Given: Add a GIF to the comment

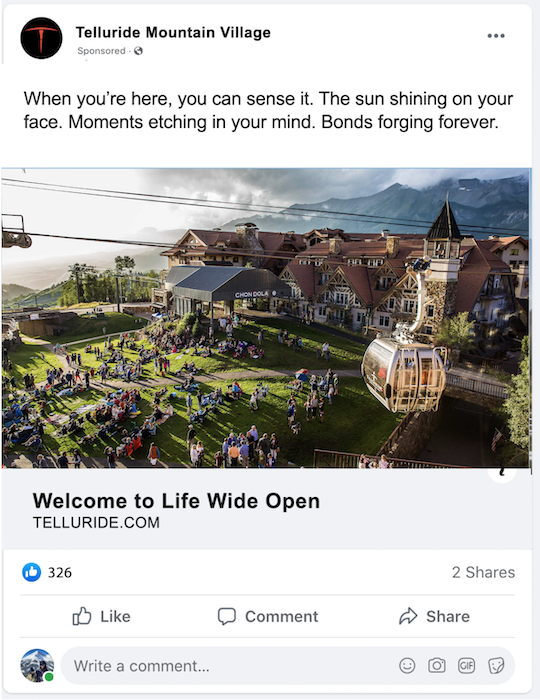Looking at the screenshot, I should [x=466, y=666].
